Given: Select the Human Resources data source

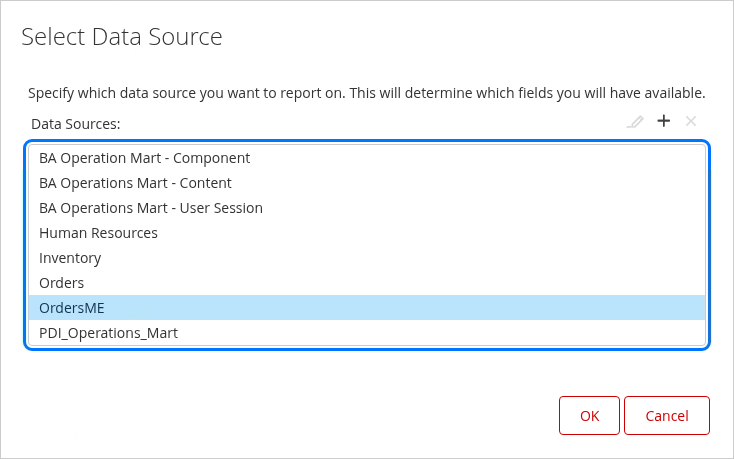Looking at the screenshot, I should point(98,233).
